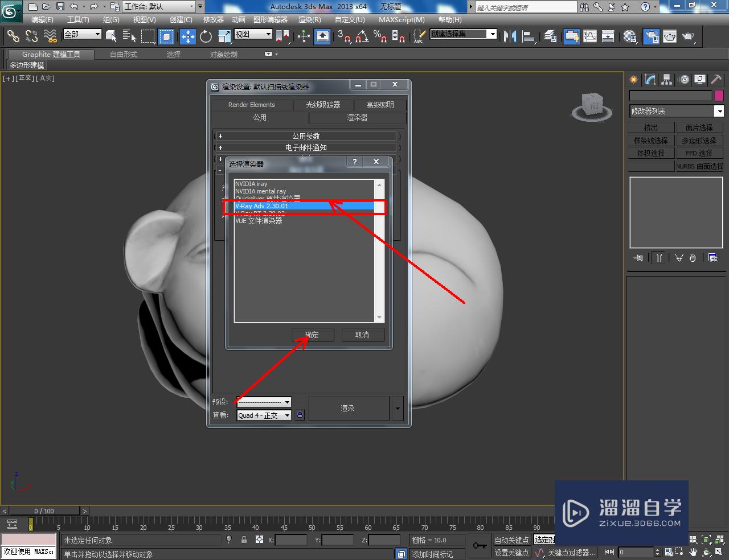Select the Link tool in main toolbar
Image resolution: width=729 pixels, height=560 pixels.
pyautogui.click(x=13, y=36)
